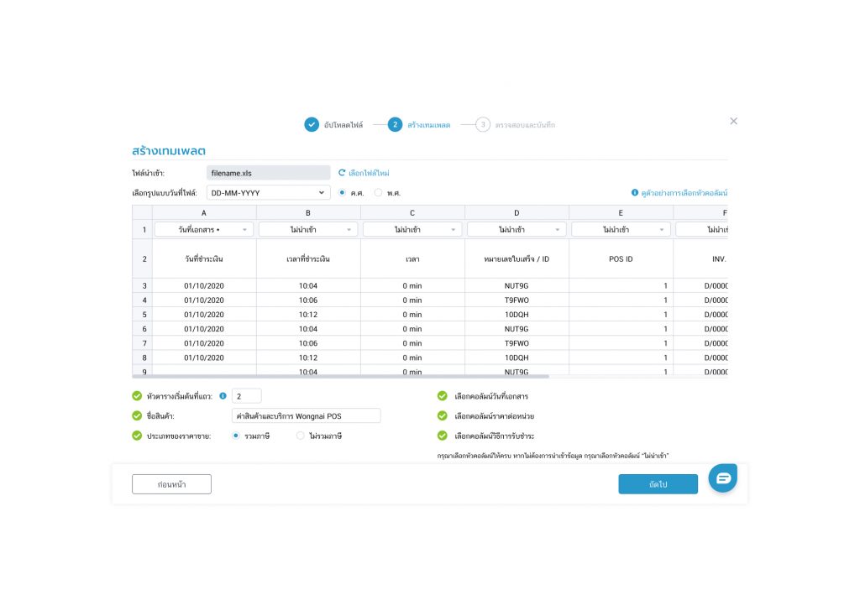860x616 pixels.
Task: Select the ค.ศ. year radio button
Action: pyautogui.click(x=342, y=193)
